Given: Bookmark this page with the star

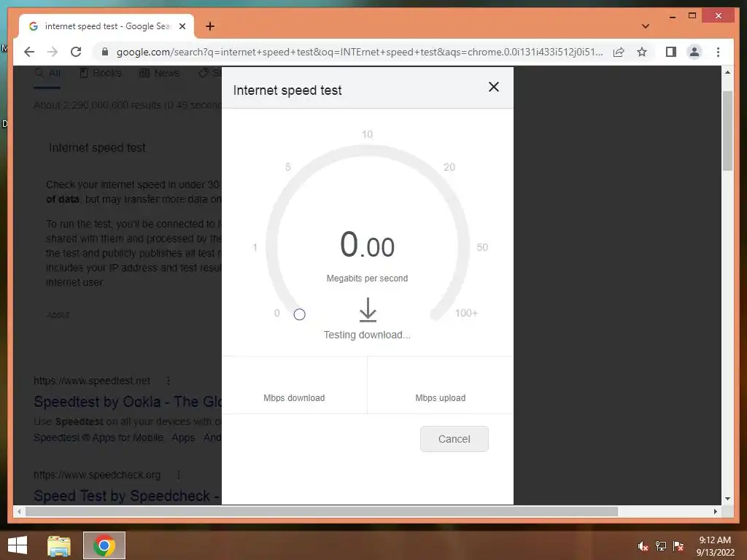Looking at the screenshot, I should click(x=642, y=52).
